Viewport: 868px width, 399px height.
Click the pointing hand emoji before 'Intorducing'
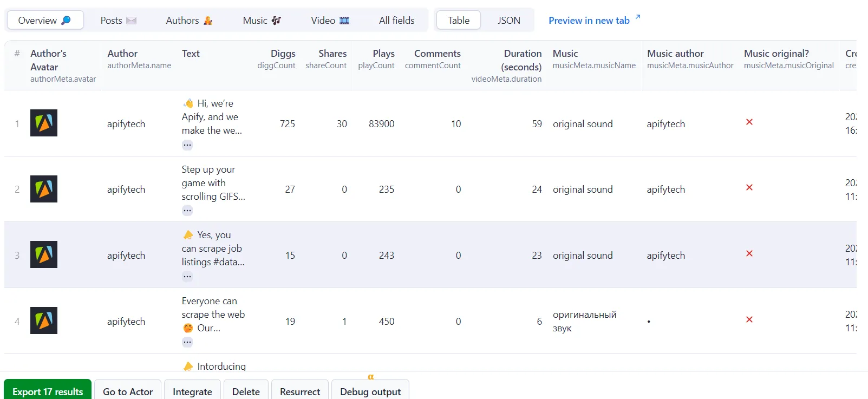pyautogui.click(x=188, y=367)
